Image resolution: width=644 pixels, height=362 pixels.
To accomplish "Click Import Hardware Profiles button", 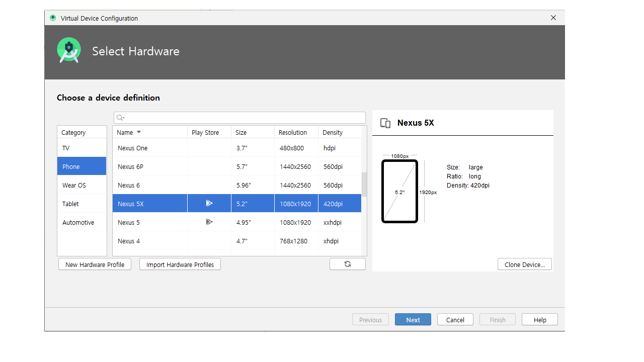I will click(180, 264).
